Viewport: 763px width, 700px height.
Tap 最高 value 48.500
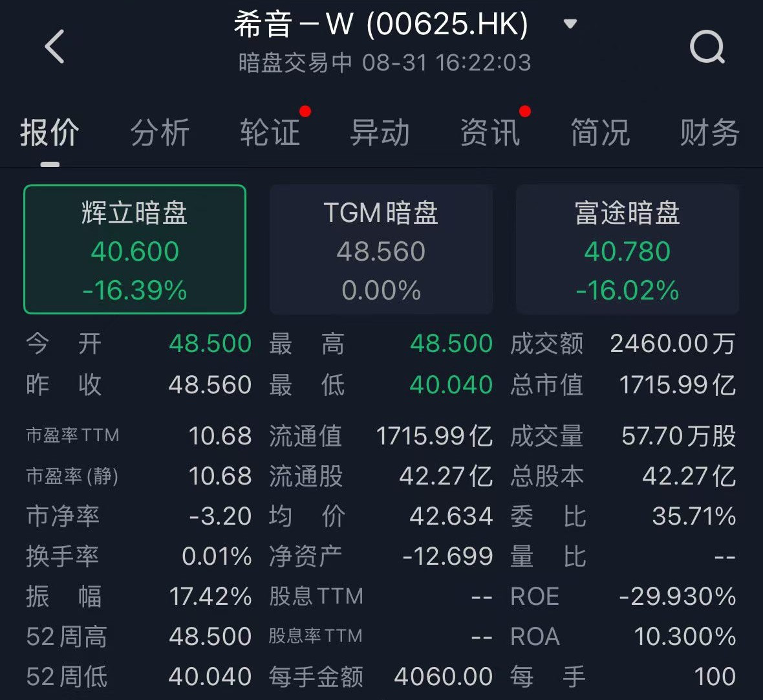pos(451,344)
